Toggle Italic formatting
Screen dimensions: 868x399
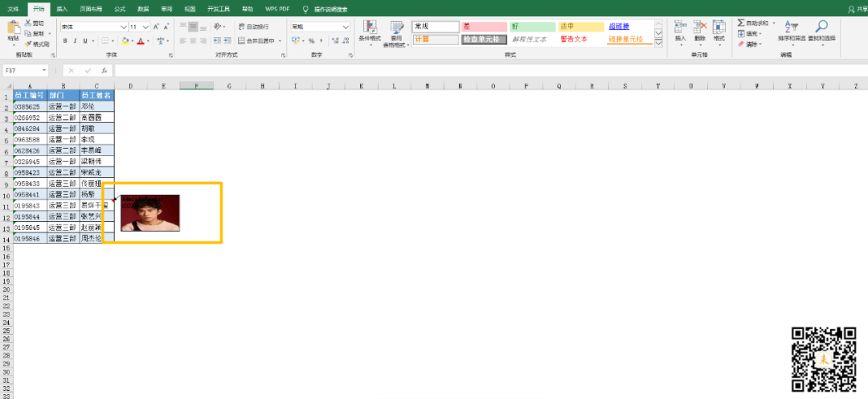point(76,40)
